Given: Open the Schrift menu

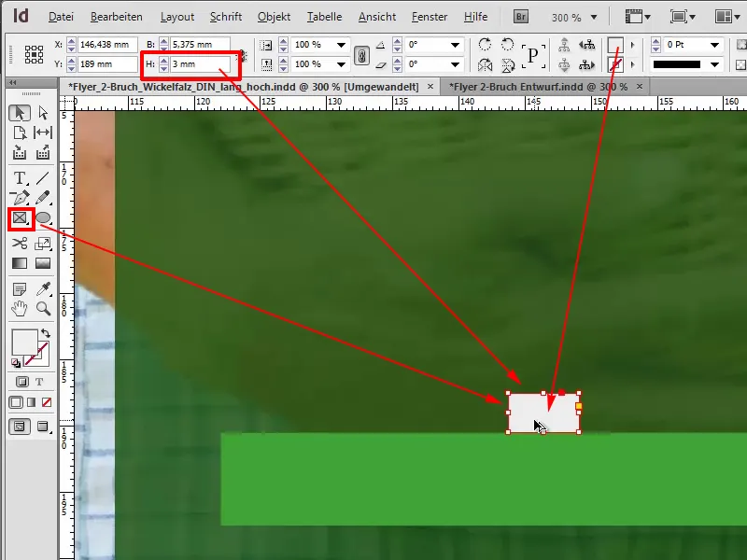Looking at the screenshot, I should (226, 17).
